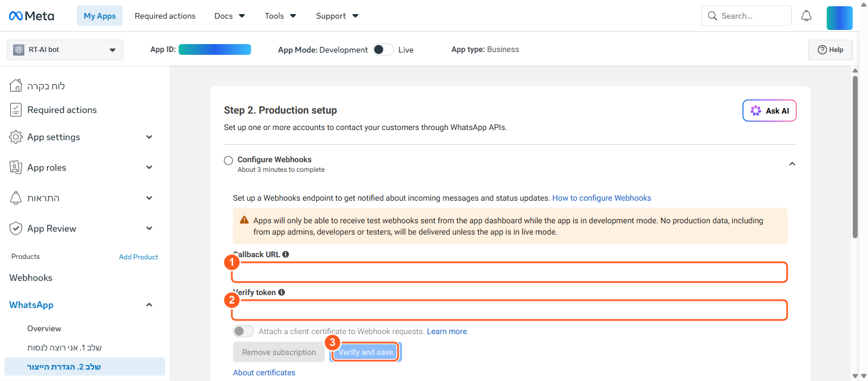The height and width of the screenshot is (381, 868).
Task: Click the scrollbar up arrow
Action: point(855,70)
